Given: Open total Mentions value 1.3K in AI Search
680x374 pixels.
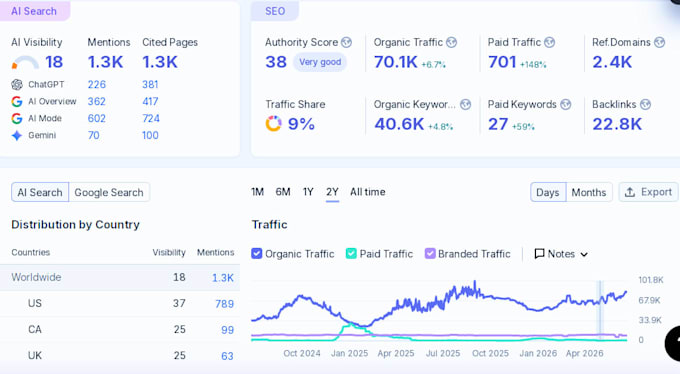Looking at the screenshot, I should 105,62.
